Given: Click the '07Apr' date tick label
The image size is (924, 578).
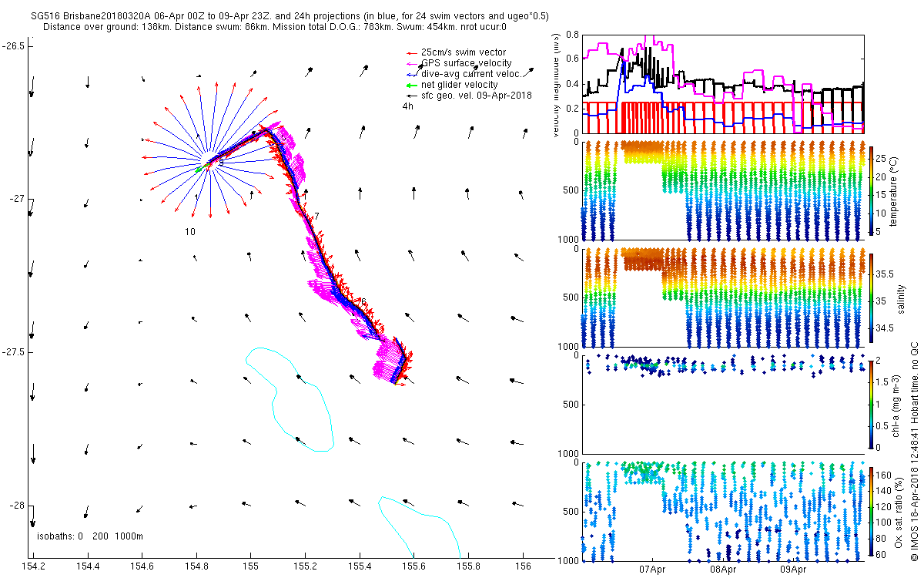Looking at the screenshot, I should pos(653,570).
